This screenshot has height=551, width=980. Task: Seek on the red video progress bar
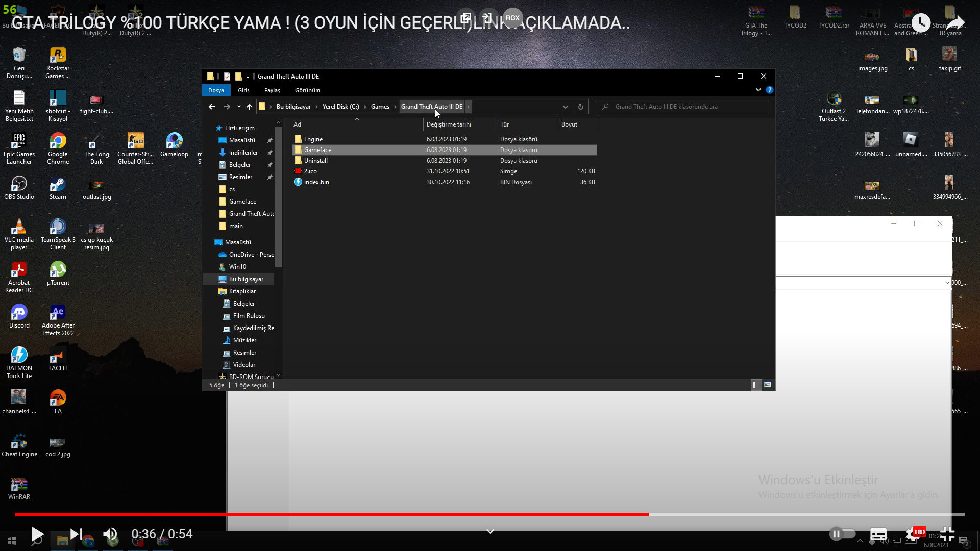coord(332,514)
